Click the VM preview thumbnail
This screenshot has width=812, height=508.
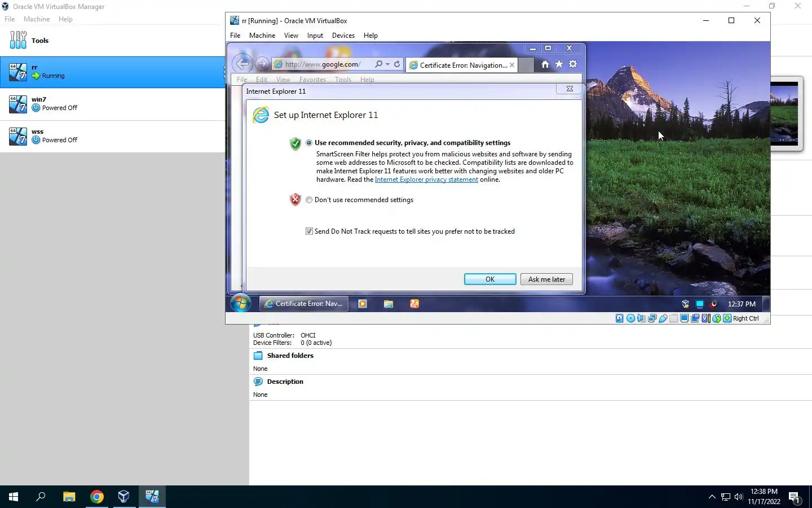[x=786, y=113]
